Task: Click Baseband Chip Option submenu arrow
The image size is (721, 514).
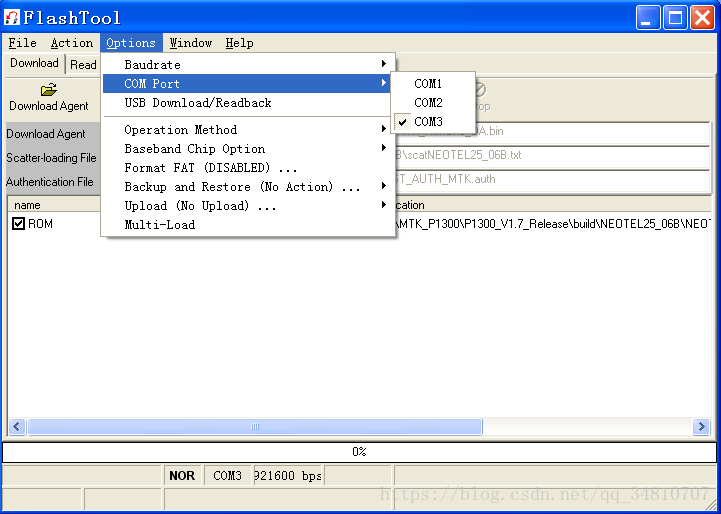Action: point(383,148)
